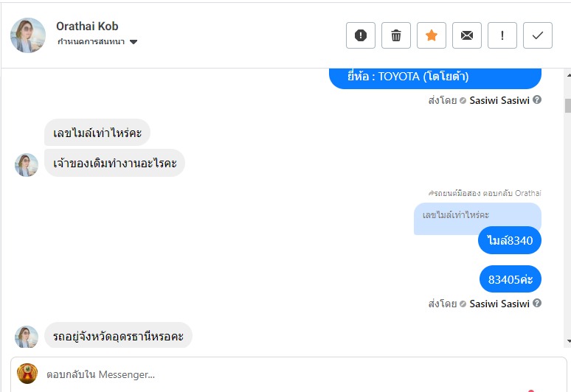Screen dimensions: 571x392
Task: Click sender avatar beside เจ้าของเดิมทำงานอะไรคะ message
Action: [x=27, y=165]
